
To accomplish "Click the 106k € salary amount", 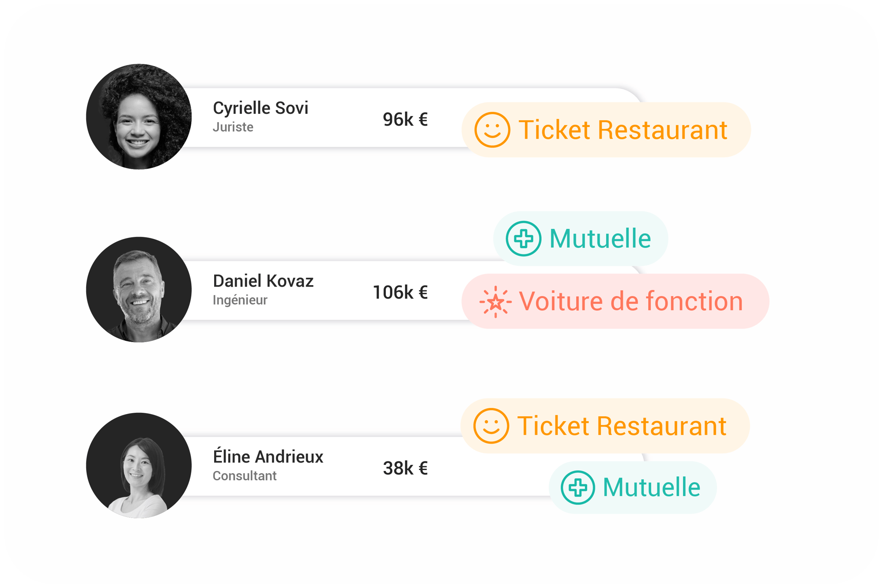I will (x=400, y=292).
